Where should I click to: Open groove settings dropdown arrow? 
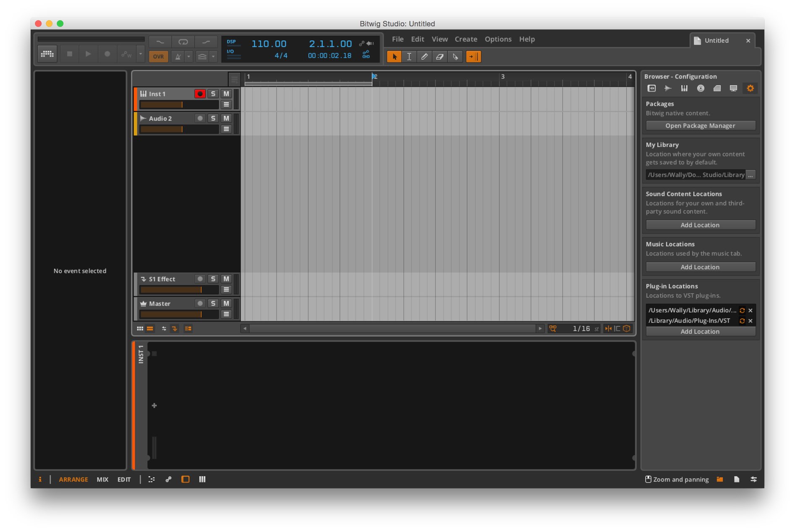tap(213, 57)
